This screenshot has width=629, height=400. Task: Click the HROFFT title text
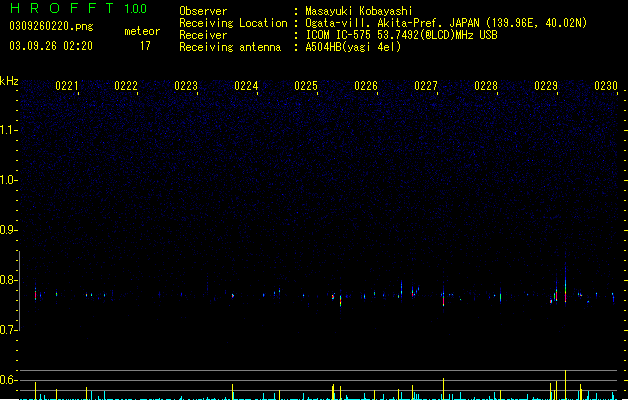(62, 8)
